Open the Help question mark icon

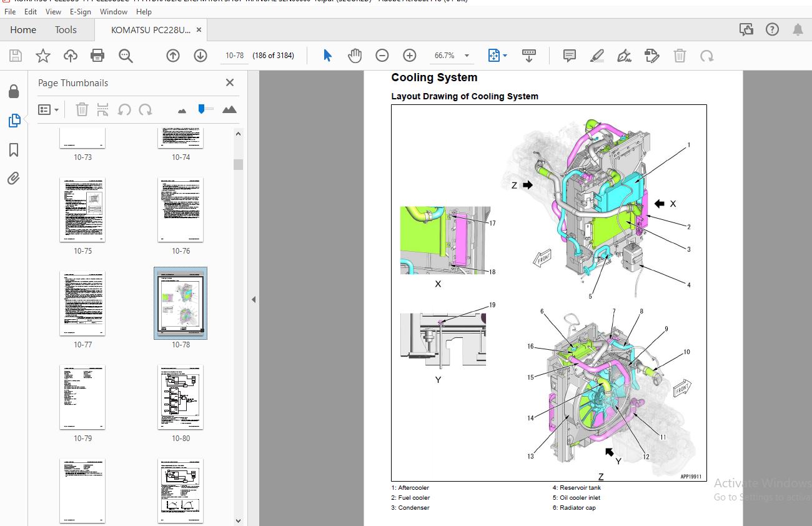[x=772, y=29]
